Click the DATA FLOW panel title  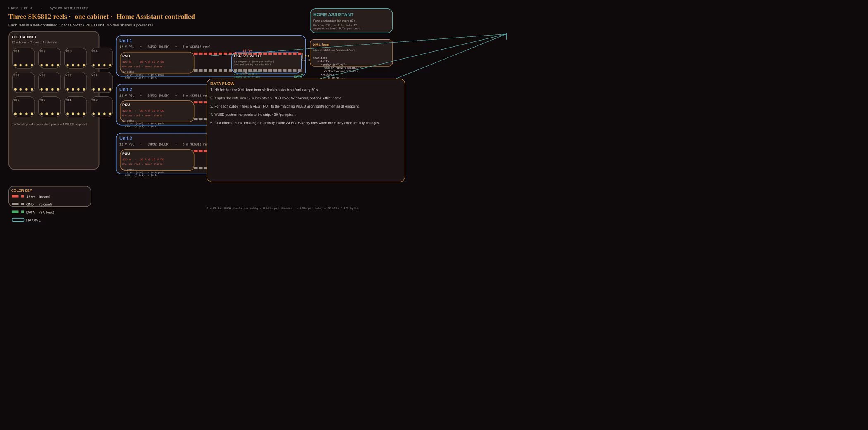(x=222, y=84)
